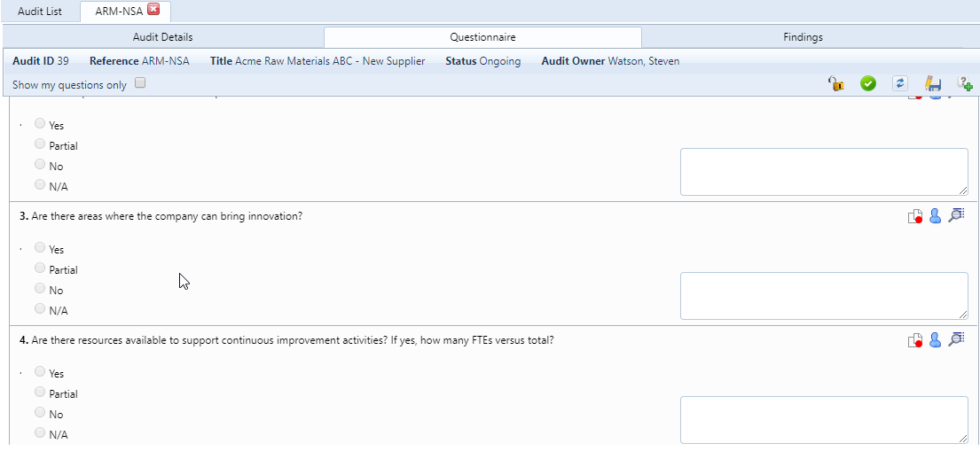Select Partial for the innovation question 3
This screenshot has width=980, height=451.
coord(40,268)
